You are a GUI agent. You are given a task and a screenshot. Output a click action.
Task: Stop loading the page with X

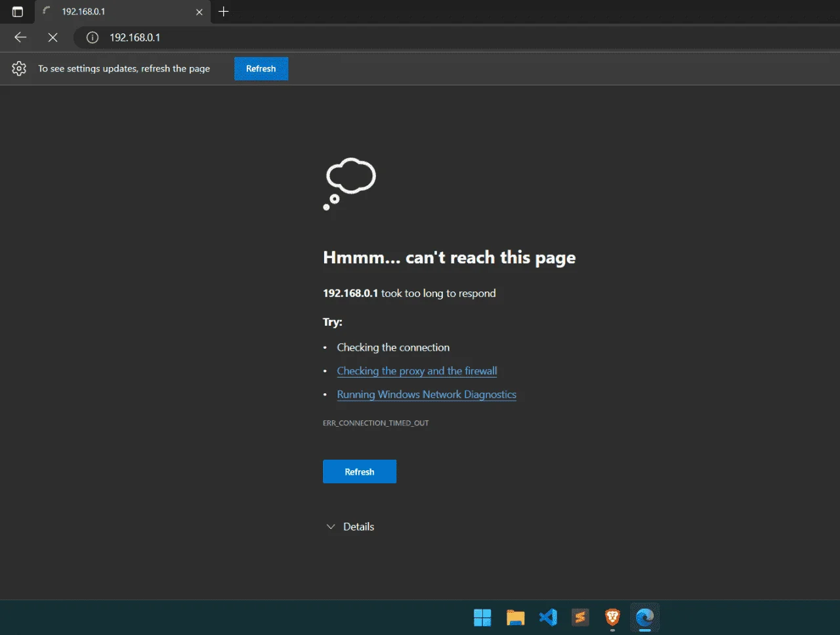click(52, 37)
